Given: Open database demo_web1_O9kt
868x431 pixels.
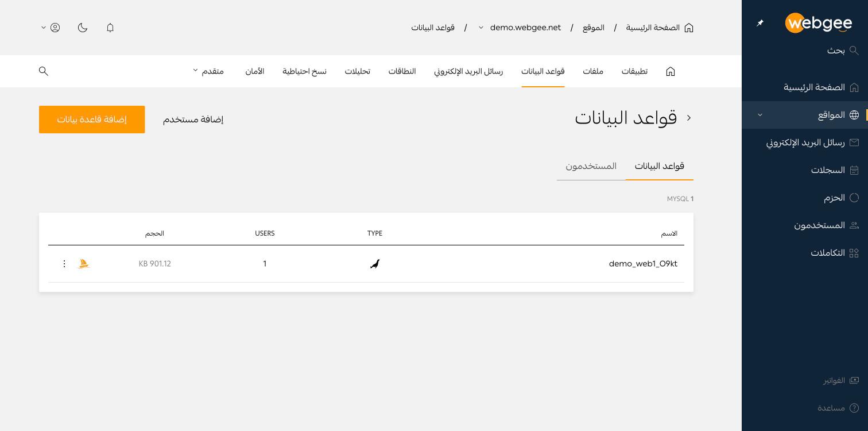Looking at the screenshot, I should point(643,264).
